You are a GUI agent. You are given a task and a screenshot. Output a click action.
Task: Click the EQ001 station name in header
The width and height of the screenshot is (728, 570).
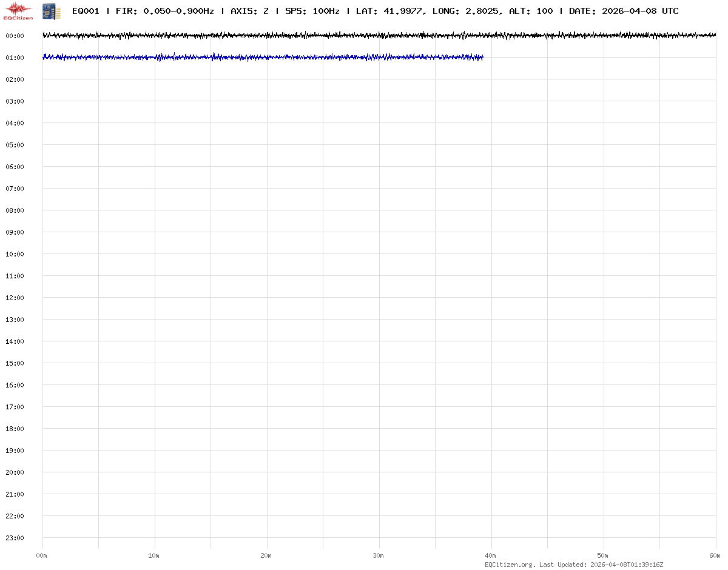[x=86, y=11]
